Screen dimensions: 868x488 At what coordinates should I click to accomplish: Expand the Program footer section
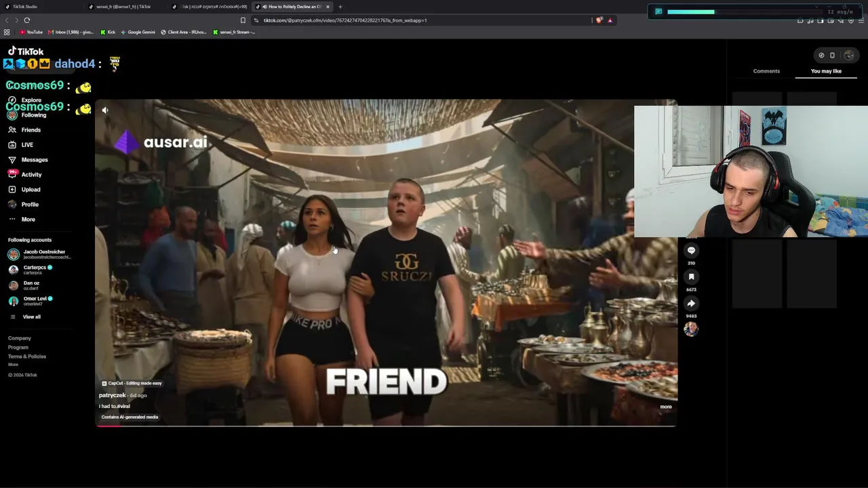[18, 347]
